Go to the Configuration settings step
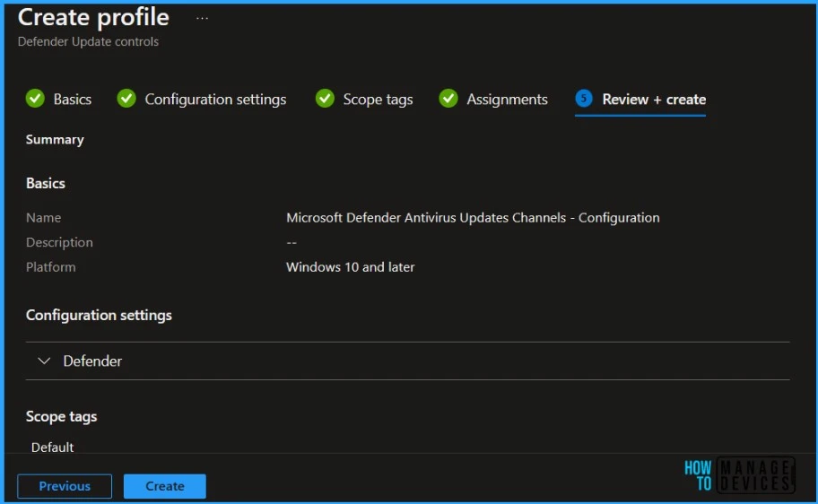Viewport: 818px width, 504px height. [x=215, y=100]
